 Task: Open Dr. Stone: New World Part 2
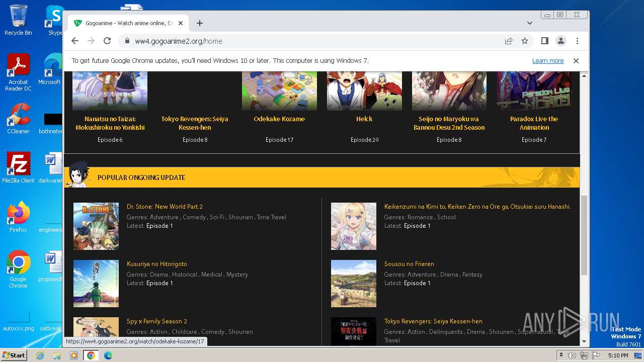pos(165,207)
